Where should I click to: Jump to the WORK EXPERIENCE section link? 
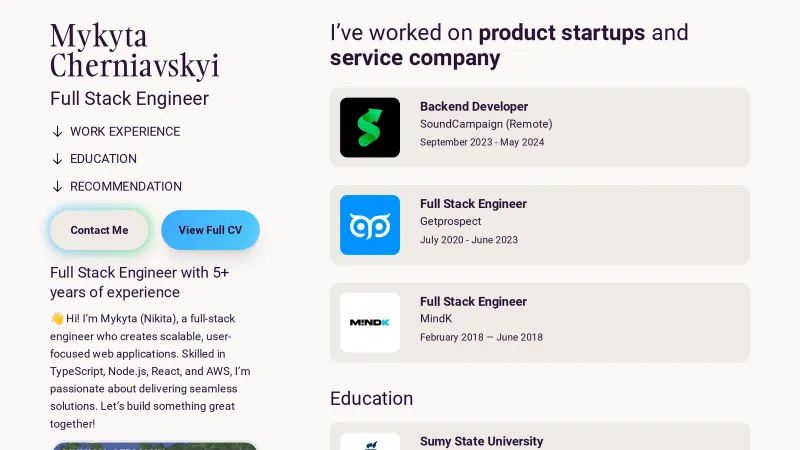125,131
